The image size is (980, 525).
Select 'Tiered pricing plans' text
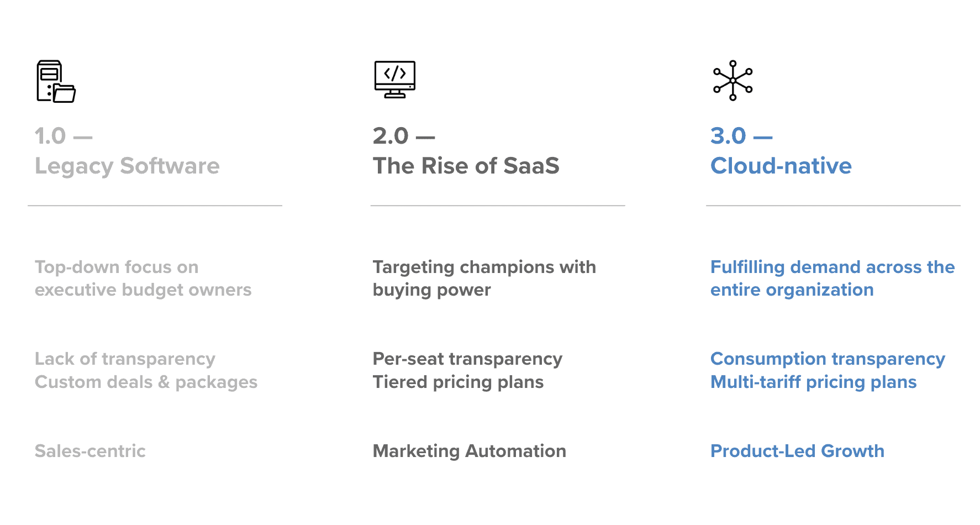(458, 382)
